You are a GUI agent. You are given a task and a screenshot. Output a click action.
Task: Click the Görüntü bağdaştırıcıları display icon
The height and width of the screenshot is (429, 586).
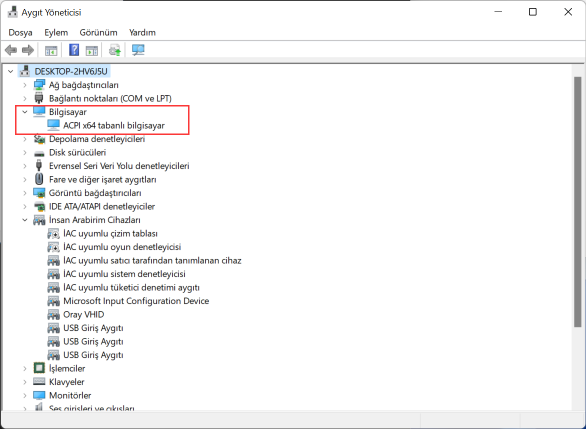click(39, 193)
